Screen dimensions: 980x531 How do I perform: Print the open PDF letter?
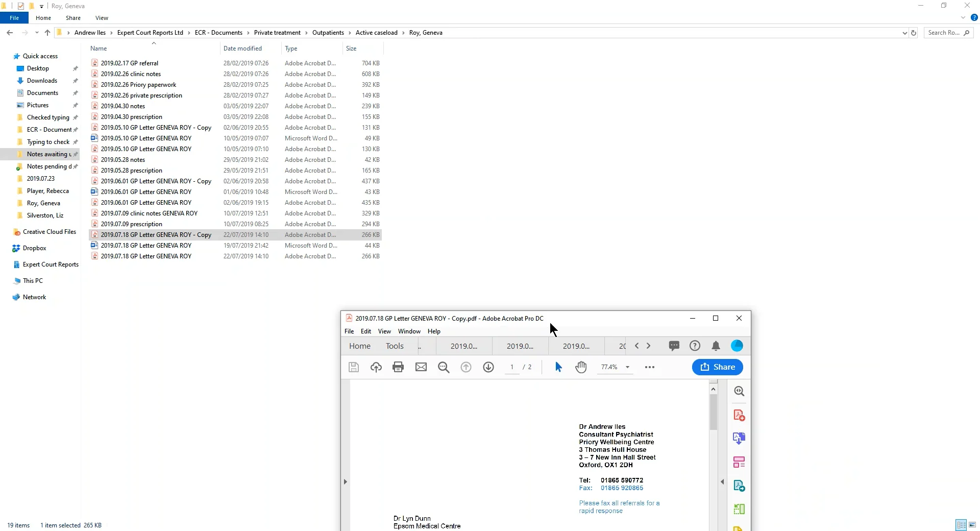398,367
